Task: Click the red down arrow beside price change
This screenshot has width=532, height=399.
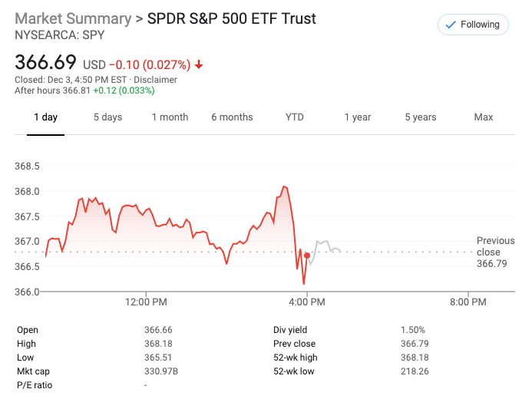Action: 199,65
